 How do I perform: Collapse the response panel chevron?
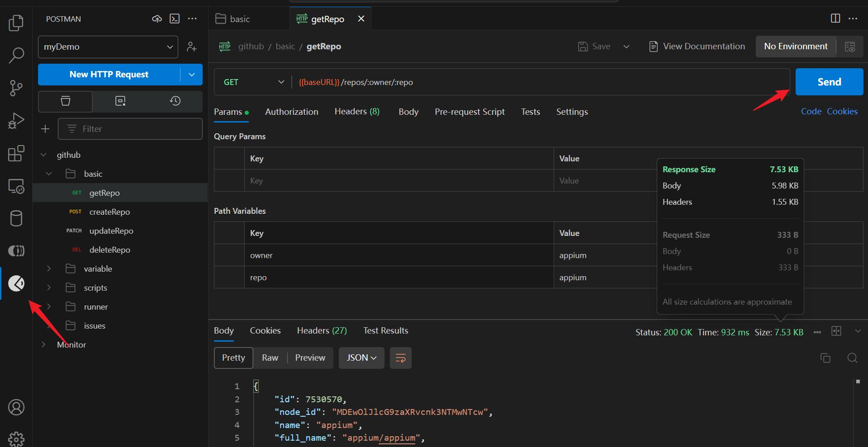858,331
